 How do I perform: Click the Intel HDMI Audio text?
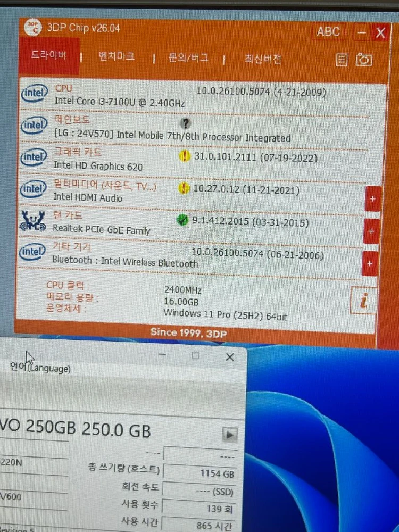[x=88, y=197]
